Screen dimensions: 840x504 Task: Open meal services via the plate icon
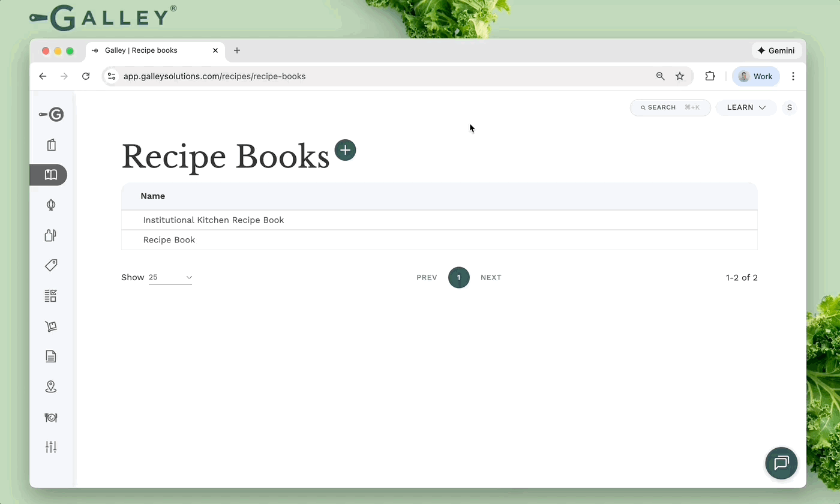click(x=51, y=418)
